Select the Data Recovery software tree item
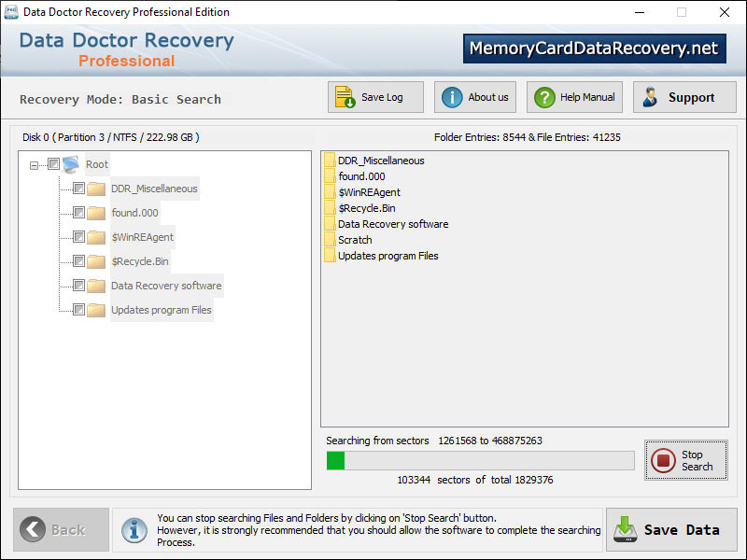This screenshot has width=747, height=560. (165, 286)
